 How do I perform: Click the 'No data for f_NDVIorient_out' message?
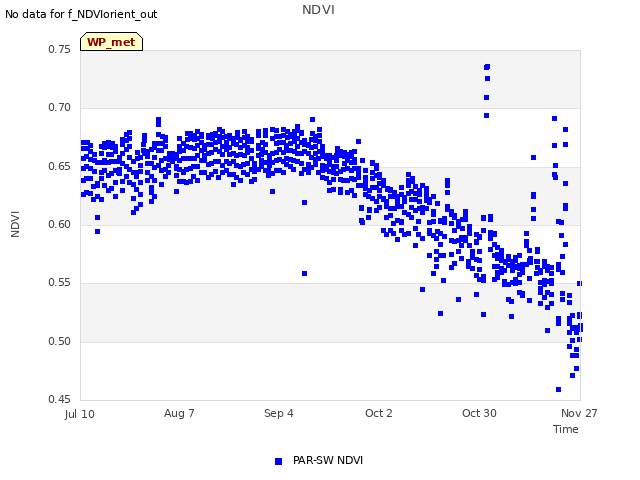click(x=81, y=14)
